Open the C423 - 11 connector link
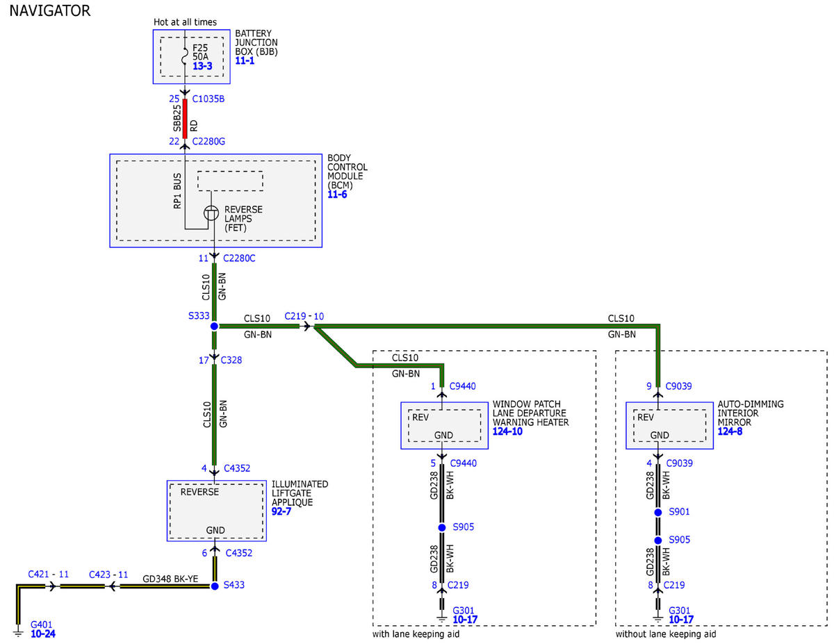 (x=108, y=575)
